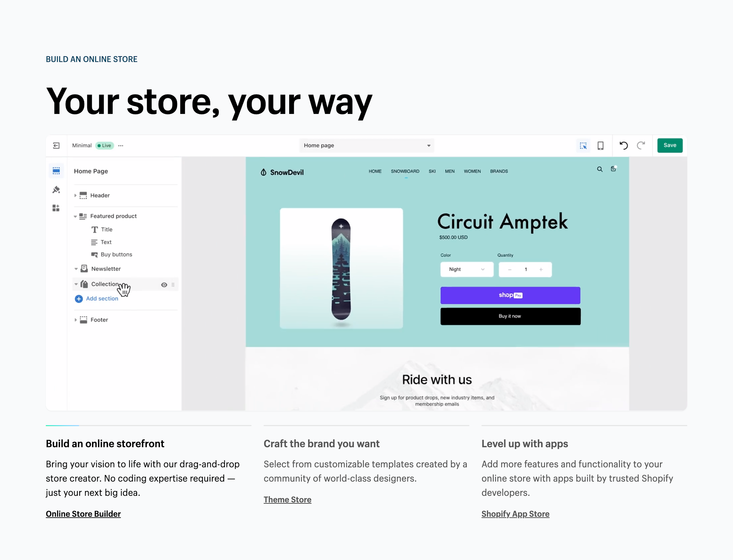Click the redo icon in toolbar

click(641, 145)
